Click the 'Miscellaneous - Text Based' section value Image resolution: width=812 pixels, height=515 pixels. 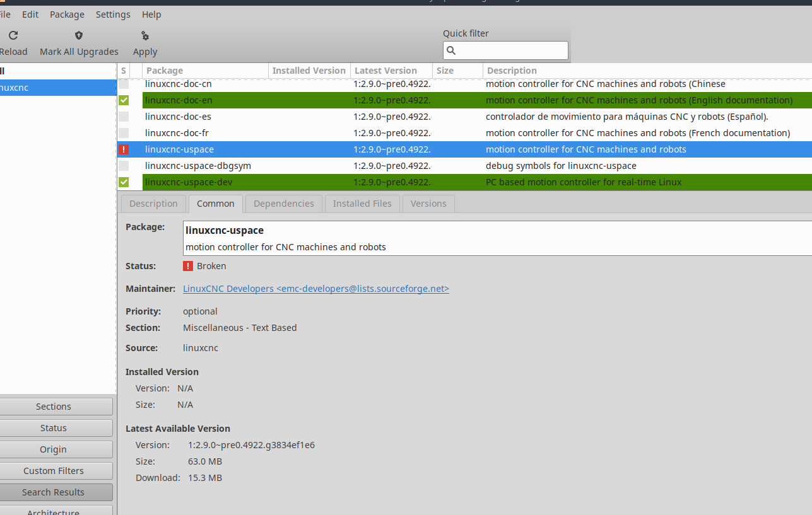(240, 328)
